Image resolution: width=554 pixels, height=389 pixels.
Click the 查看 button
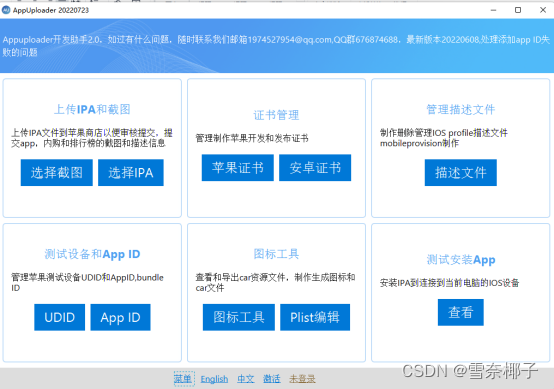pos(461,312)
